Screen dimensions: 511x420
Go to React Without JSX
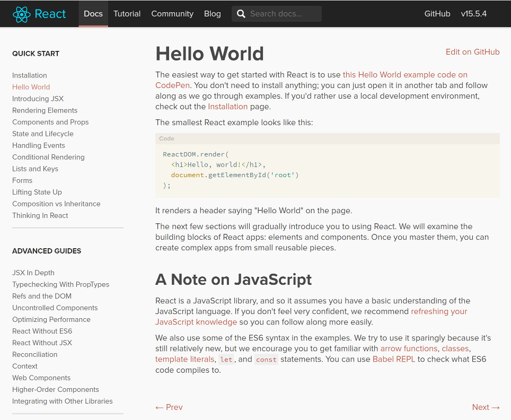point(42,343)
